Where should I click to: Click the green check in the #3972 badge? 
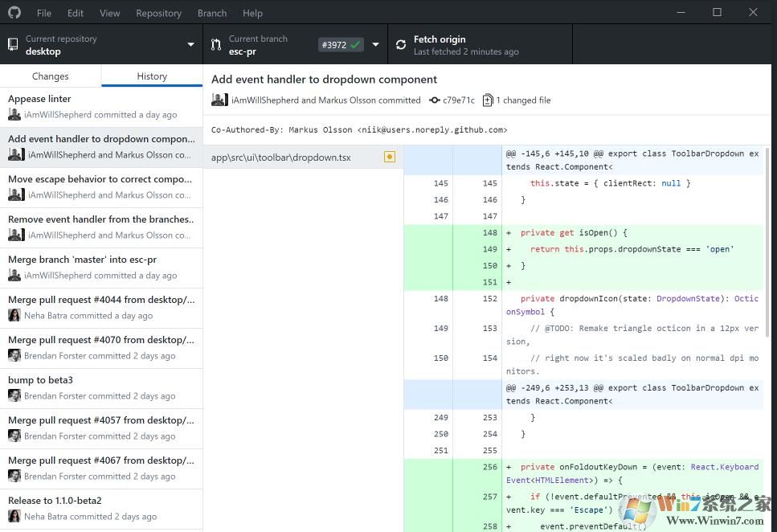pos(354,45)
